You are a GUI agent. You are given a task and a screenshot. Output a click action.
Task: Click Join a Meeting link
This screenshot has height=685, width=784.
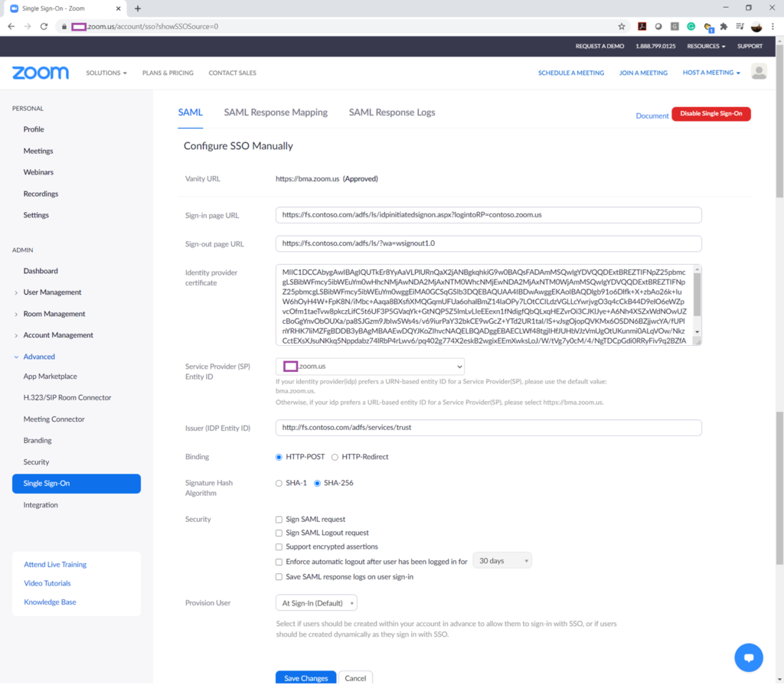coord(643,73)
